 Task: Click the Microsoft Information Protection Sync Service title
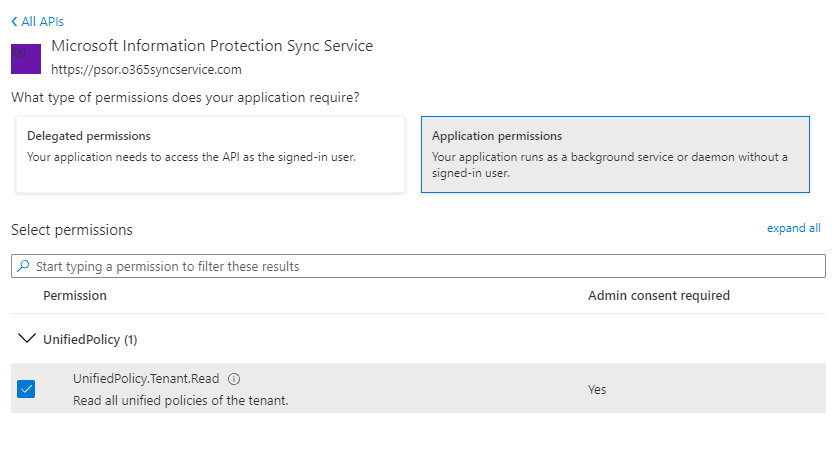point(211,46)
